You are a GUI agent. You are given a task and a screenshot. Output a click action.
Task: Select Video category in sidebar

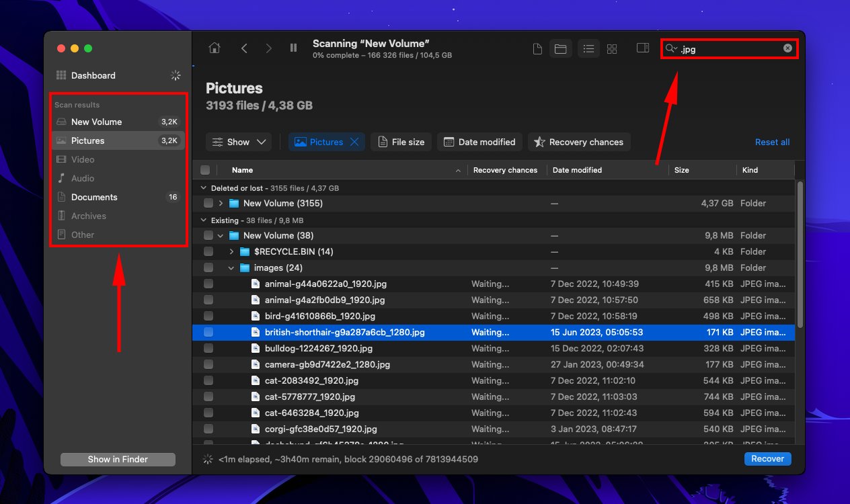tap(118, 159)
